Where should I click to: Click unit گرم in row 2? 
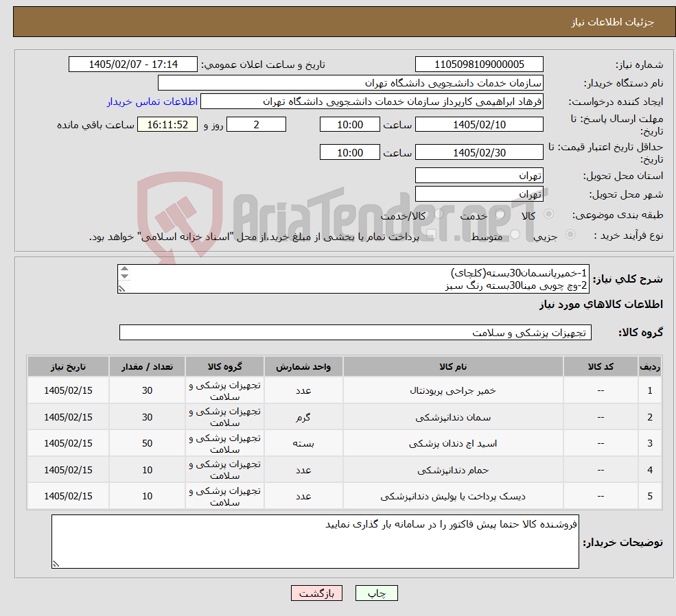(x=303, y=418)
